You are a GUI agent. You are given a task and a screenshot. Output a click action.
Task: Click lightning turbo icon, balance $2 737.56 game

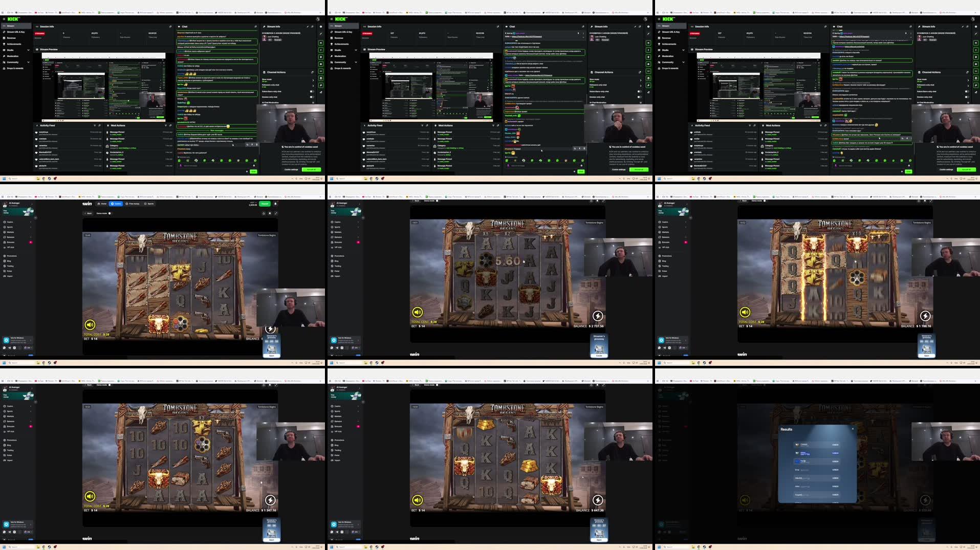pos(598,316)
